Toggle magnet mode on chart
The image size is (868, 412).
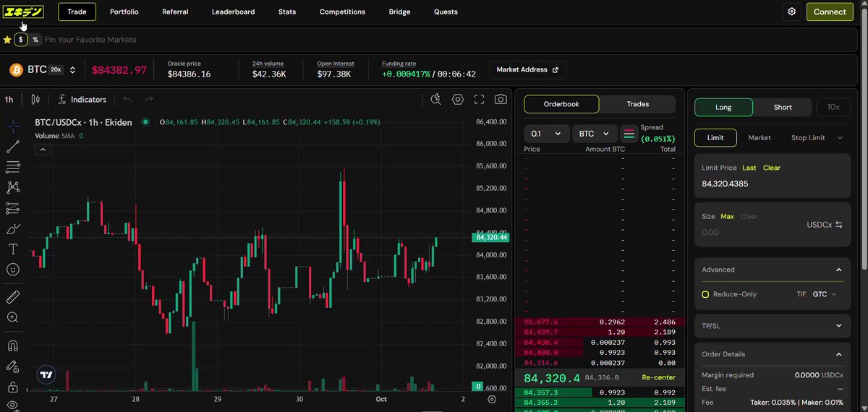13,346
